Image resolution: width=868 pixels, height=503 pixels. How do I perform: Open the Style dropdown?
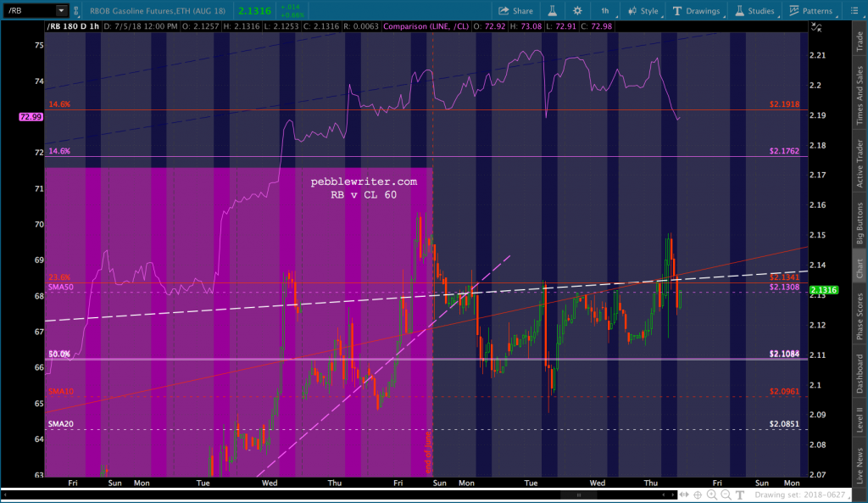pyautogui.click(x=643, y=10)
